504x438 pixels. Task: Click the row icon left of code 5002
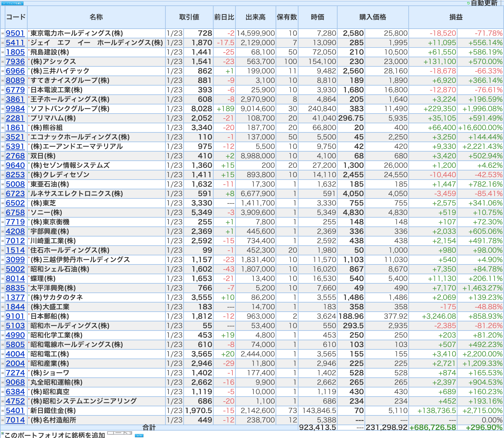click(3, 269)
